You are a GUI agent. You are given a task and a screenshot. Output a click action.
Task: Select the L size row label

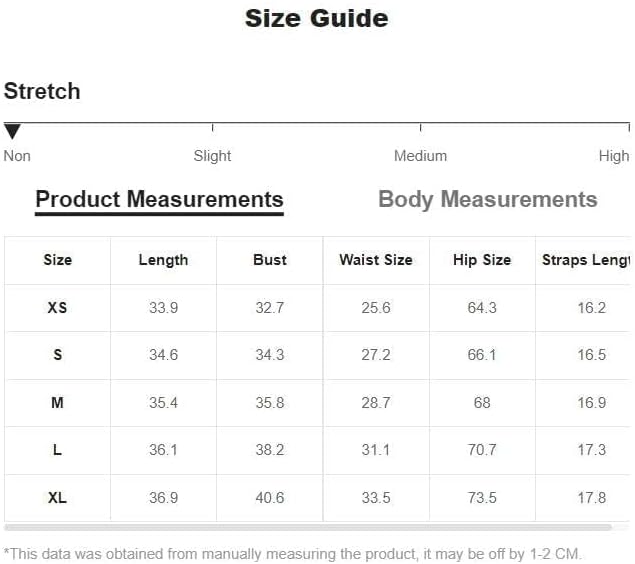pos(57,450)
